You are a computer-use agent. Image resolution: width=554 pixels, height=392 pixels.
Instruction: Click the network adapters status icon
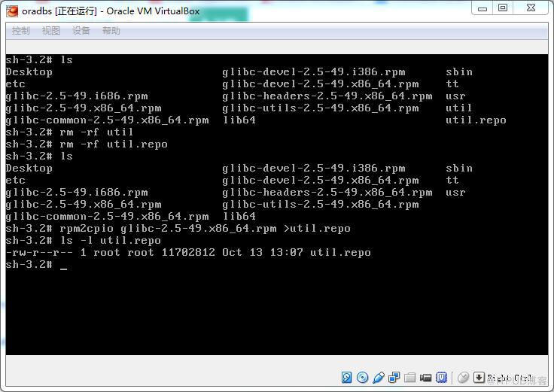pyautogui.click(x=394, y=378)
